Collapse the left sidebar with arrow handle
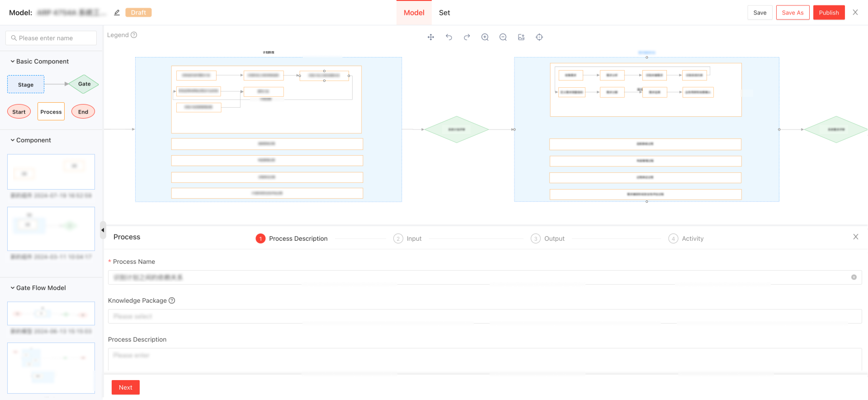This screenshot has width=868, height=400. 103,230
